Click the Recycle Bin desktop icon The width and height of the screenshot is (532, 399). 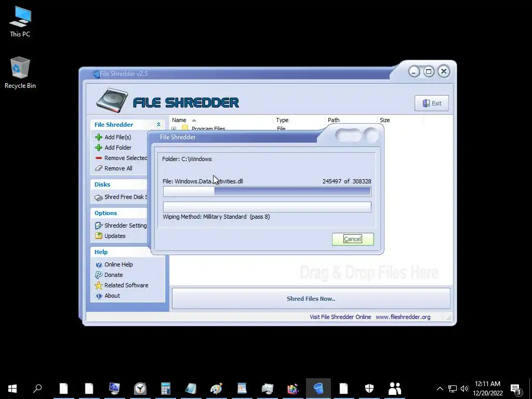(20, 73)
